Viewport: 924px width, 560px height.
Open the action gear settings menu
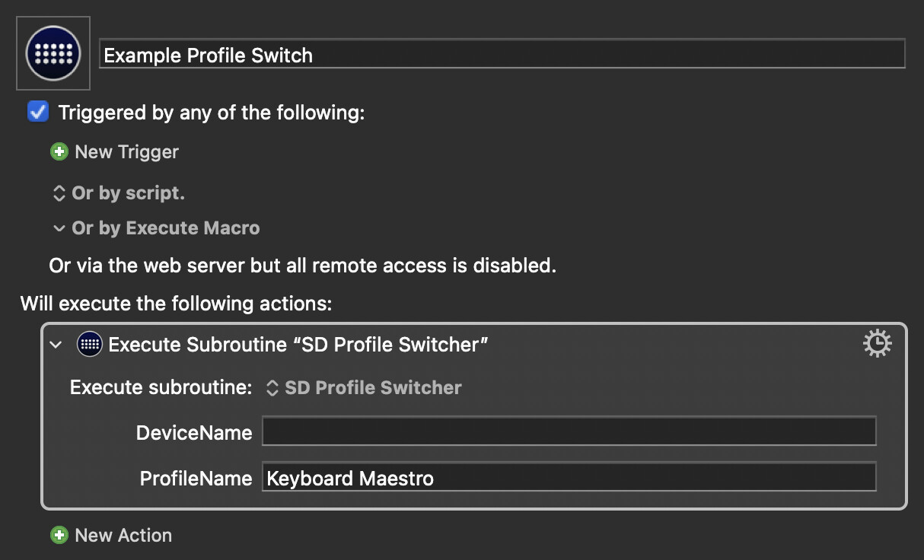tap(878, 344)
